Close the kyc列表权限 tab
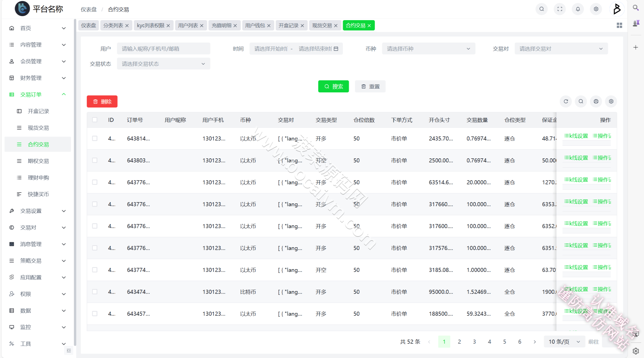This screenshot has width=644, height=358. [168, 26]
